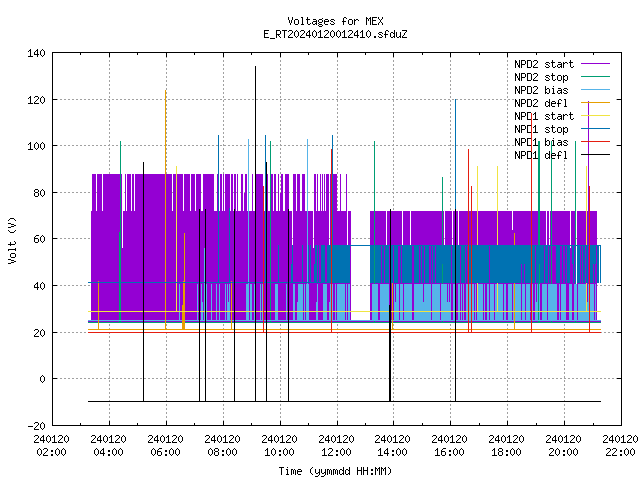Image resolution: width=640 pixels, height=480 pixels.
Task: Click the chart title Voltages for MEX
Action: point(335,21)
